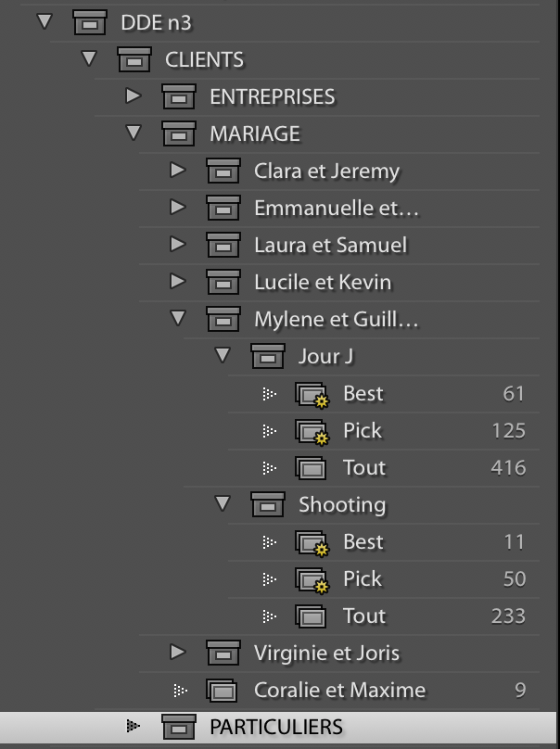The height and width of the screenshot is (749, 560).
Task: Collapse the Jour J set arrow
Action: coord(223,355)
